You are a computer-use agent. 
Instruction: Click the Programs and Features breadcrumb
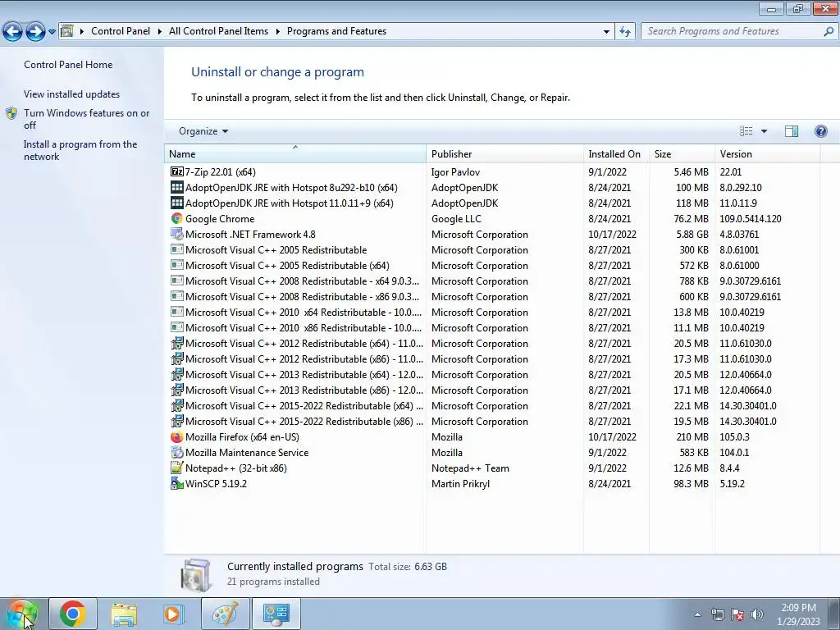tap(336, 32)
